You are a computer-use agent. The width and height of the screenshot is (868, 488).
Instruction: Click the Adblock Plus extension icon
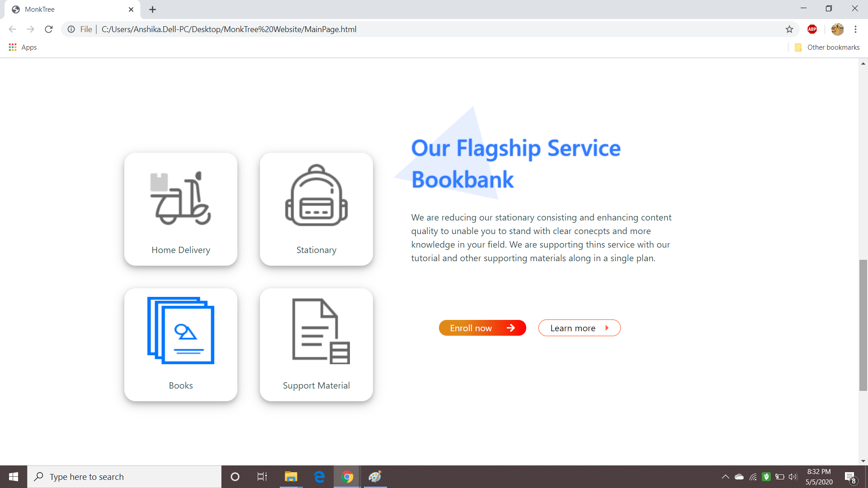pyautogui.click(x=812, y=29)
